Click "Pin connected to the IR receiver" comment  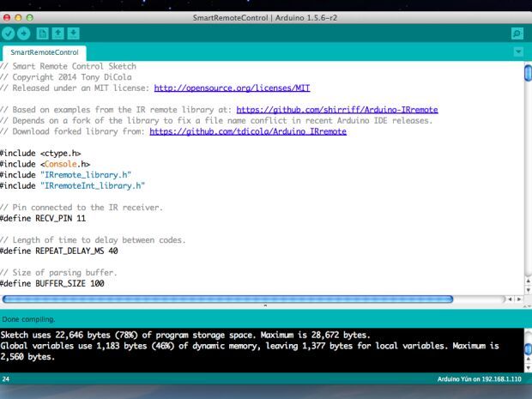pyautogui.click(x=82, y=208)
